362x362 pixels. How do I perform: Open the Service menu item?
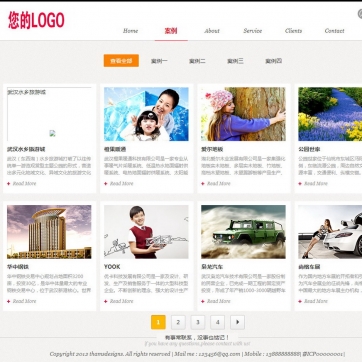point(252,31)
